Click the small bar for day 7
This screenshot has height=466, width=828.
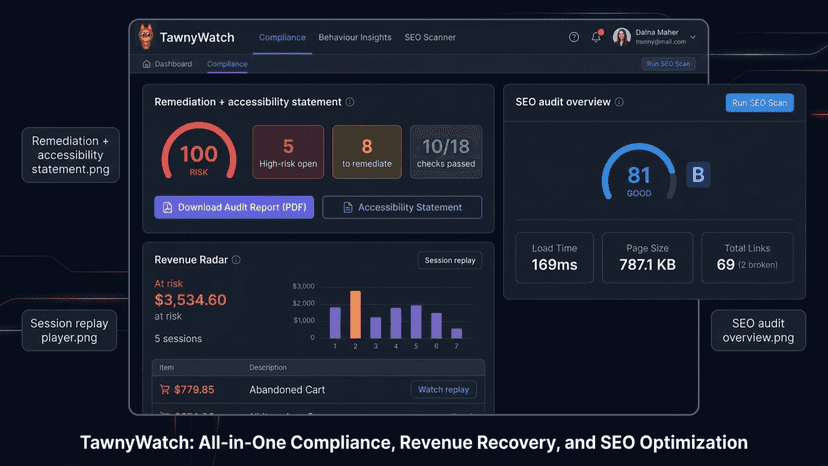[456, 333]
